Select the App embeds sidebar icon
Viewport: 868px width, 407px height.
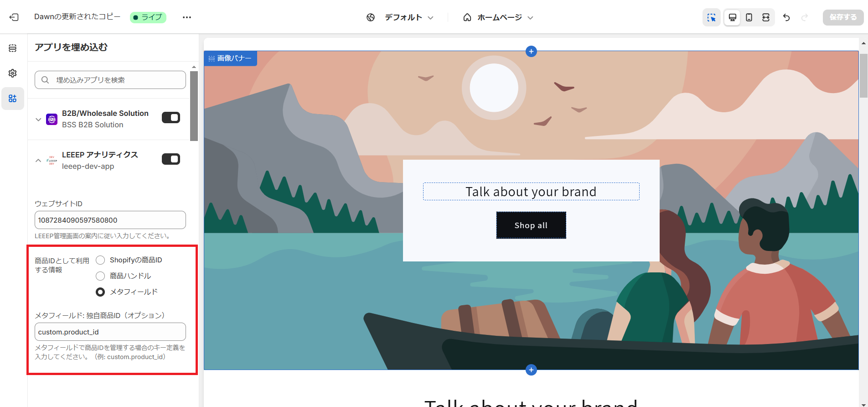[x=13, y=99]
